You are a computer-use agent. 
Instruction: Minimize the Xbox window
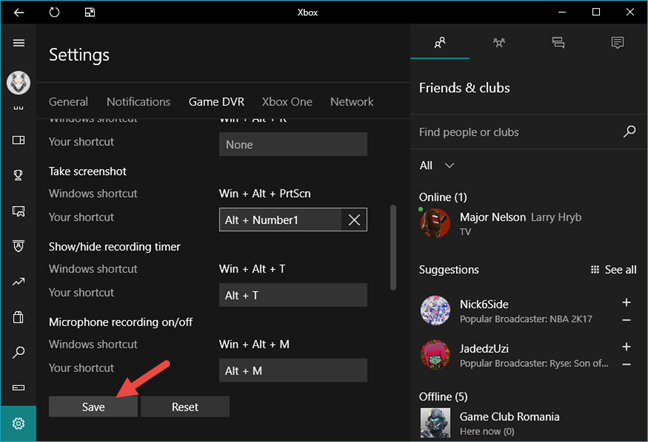[562, 12]
